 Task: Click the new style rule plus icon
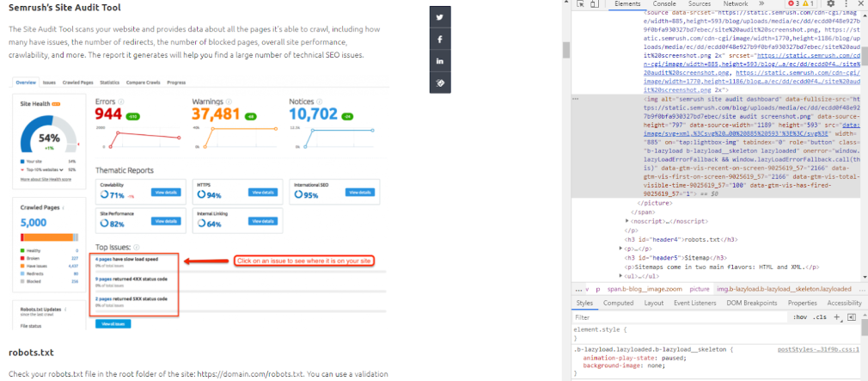(837, 317)
